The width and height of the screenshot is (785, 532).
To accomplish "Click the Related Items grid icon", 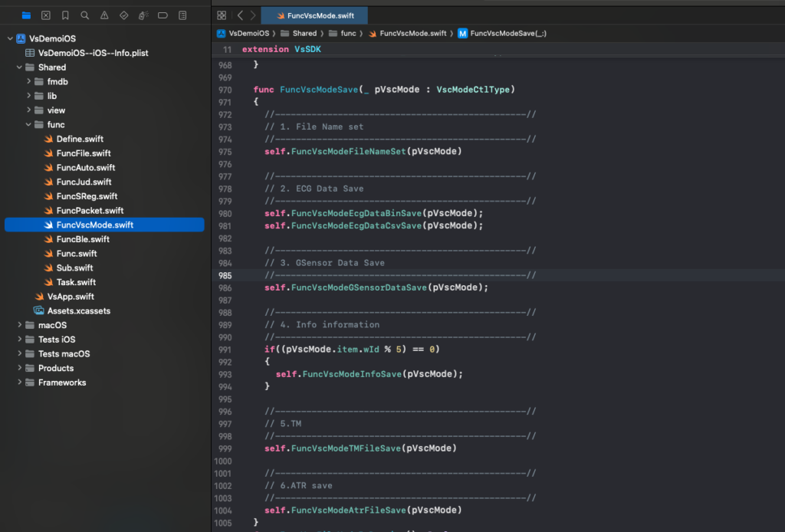I will pyautogui.click(x=222, y=15).
